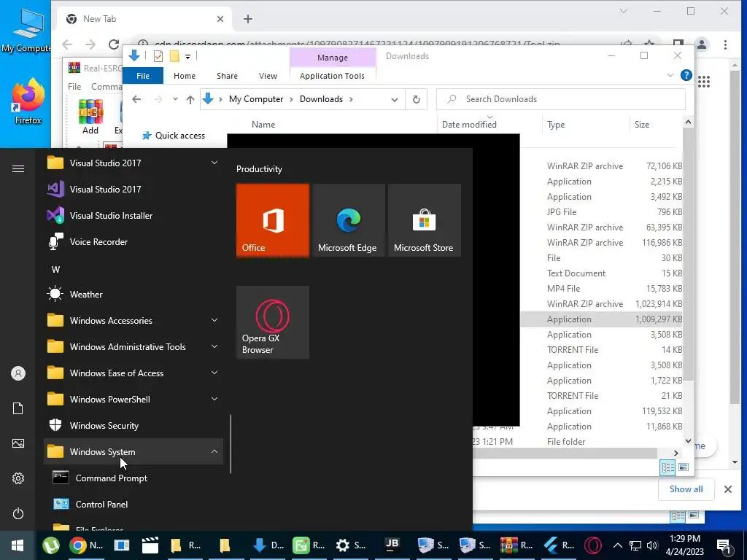
Task: Launch Microsoft Edge tile
Action: point(349,220)
